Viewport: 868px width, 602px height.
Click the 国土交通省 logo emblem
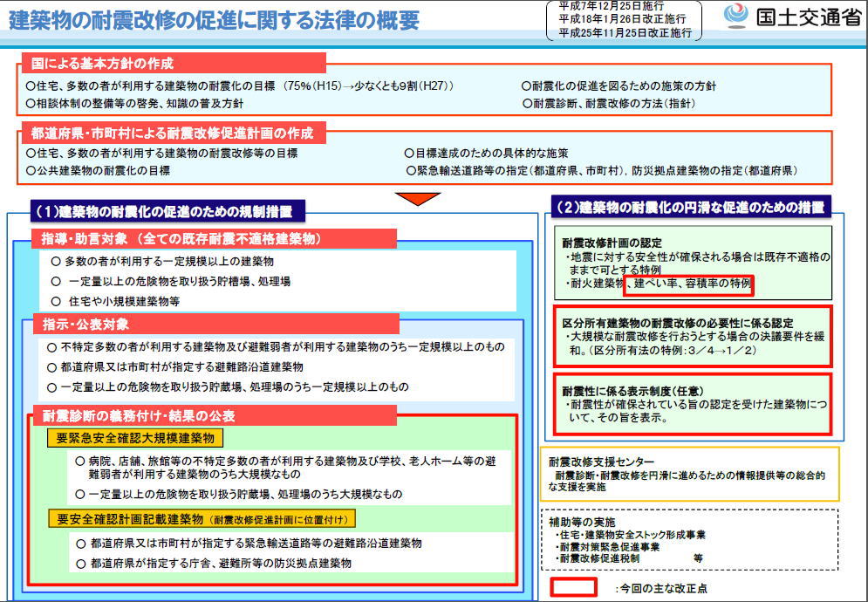737,17
